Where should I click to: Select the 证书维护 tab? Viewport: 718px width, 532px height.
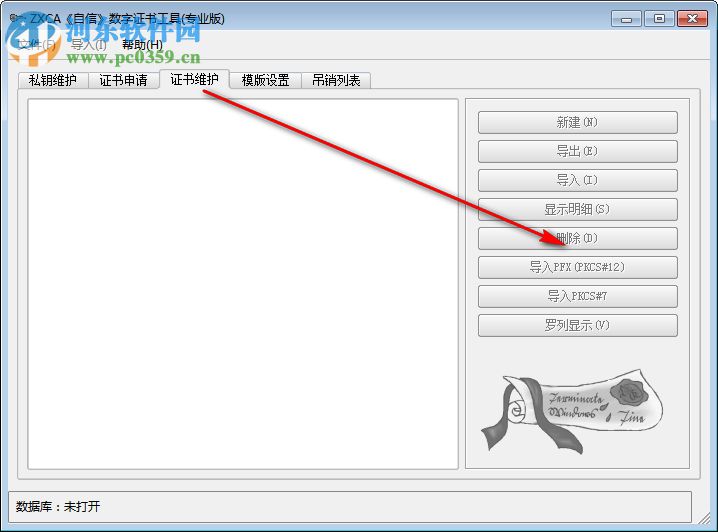194,80
